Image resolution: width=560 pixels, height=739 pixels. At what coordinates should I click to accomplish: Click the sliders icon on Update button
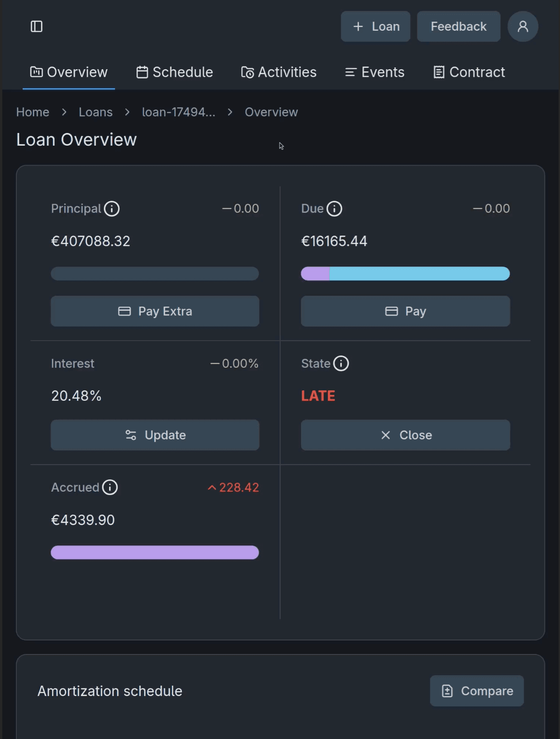click(x=131, y=435)
